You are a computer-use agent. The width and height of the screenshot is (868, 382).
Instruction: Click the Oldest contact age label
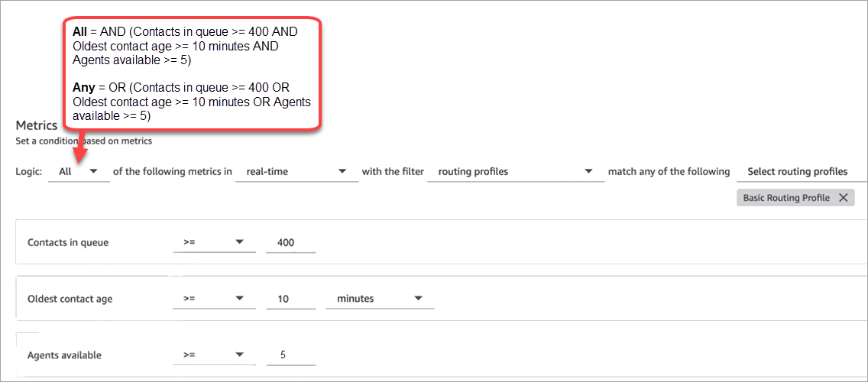70,299
